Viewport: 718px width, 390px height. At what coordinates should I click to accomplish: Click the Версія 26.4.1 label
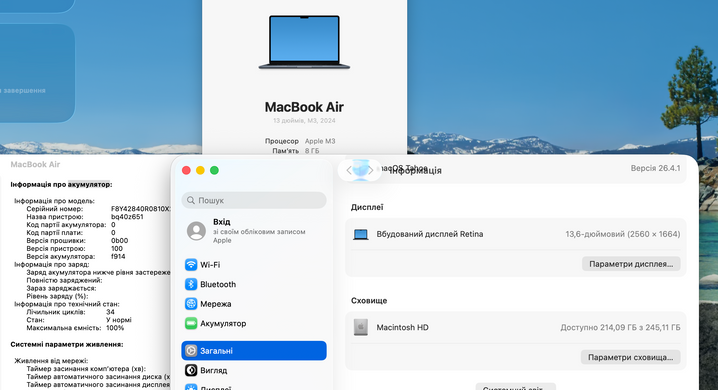655,168
